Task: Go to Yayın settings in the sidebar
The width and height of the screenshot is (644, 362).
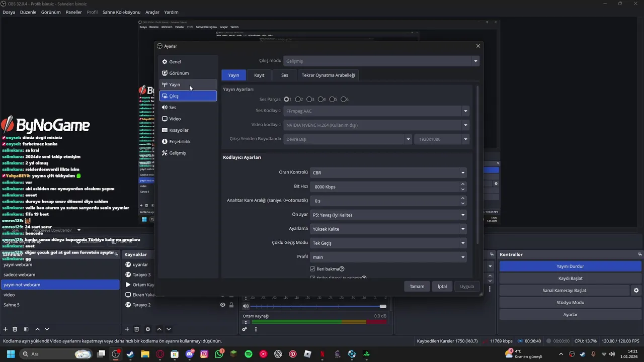Action: click(188, 84)
